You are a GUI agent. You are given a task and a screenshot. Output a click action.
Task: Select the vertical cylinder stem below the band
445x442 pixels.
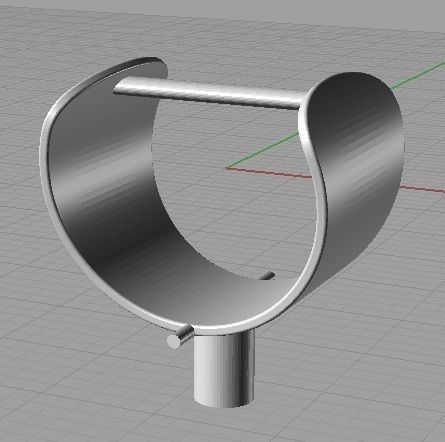(x=224, y=368)
